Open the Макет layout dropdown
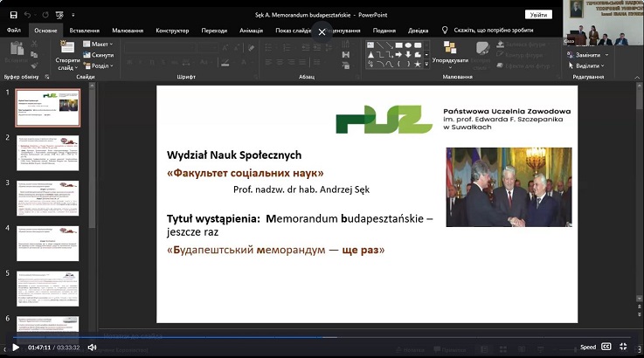The height and width of the screenshot is (358, 644). [x=100, y=44]
